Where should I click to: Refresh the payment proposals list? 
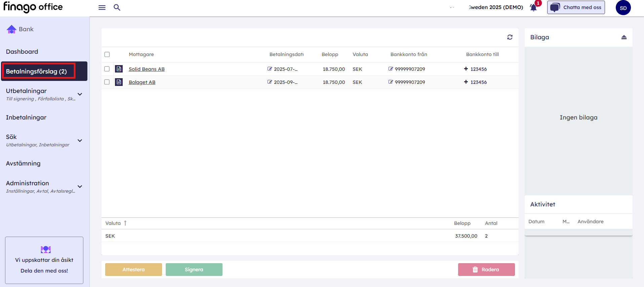point(510,37)
